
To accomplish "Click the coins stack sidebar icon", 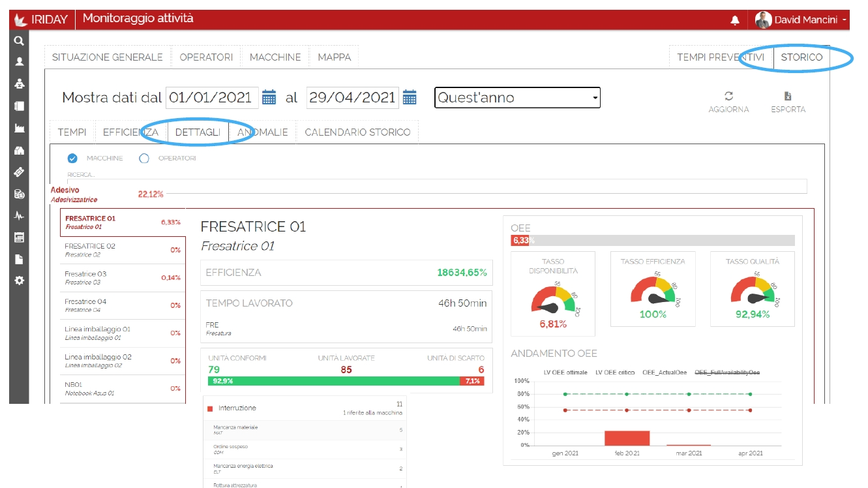I will [x=19, y=194].
